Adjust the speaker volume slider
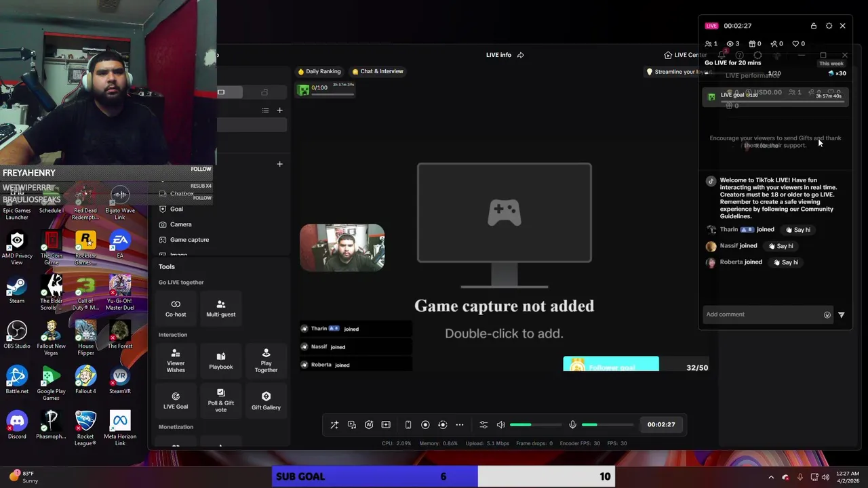 536,425
